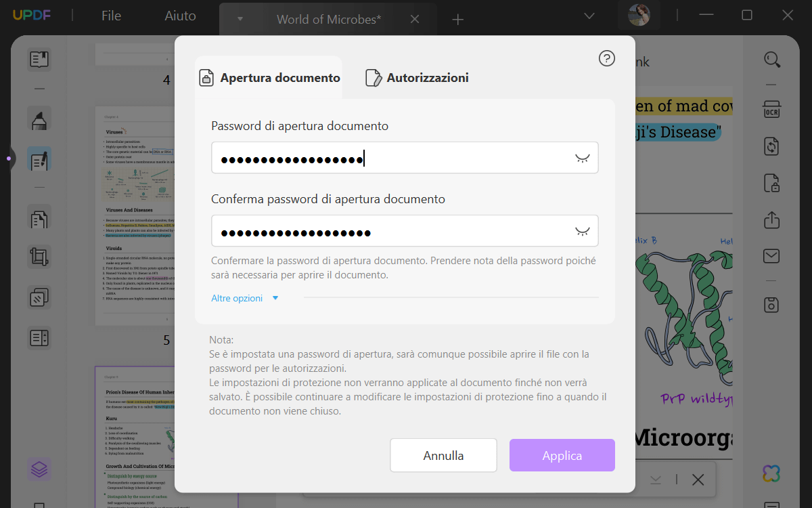Select the Crop pages tool icon

(39, 257)
